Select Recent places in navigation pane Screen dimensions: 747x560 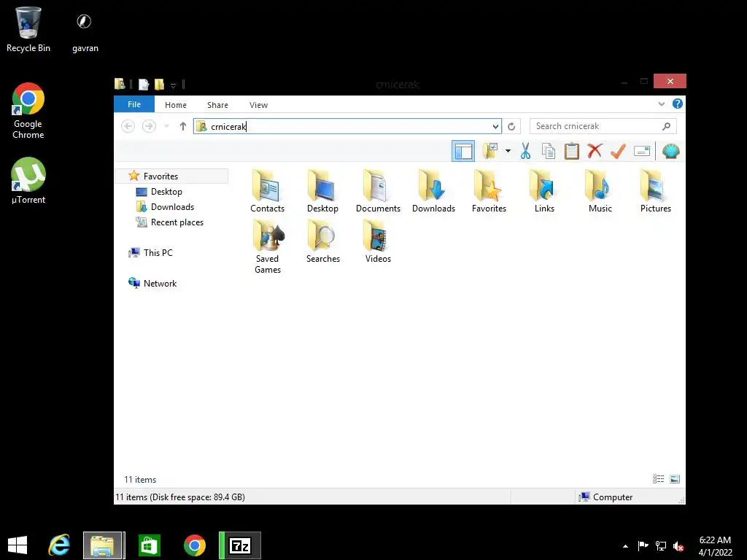[x=177, y=222]
